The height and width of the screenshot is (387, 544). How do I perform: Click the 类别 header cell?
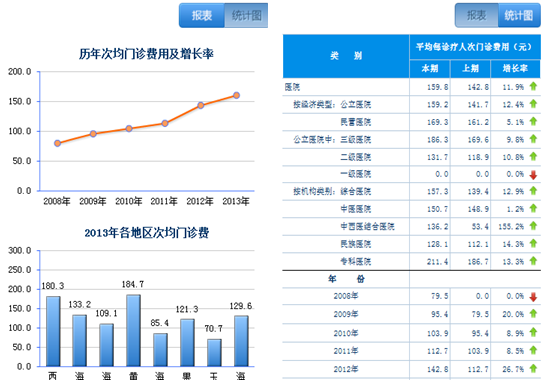pyautogui.click(x=346, y=56)
